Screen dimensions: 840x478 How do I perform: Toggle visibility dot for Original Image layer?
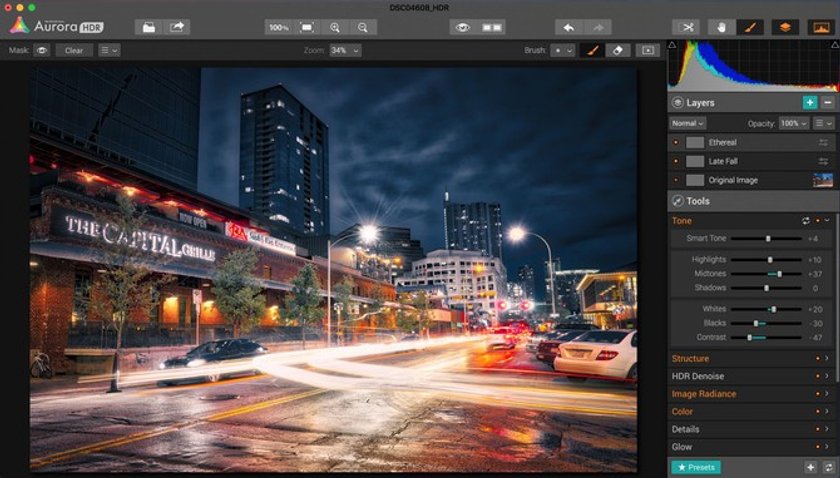point(676,180)
